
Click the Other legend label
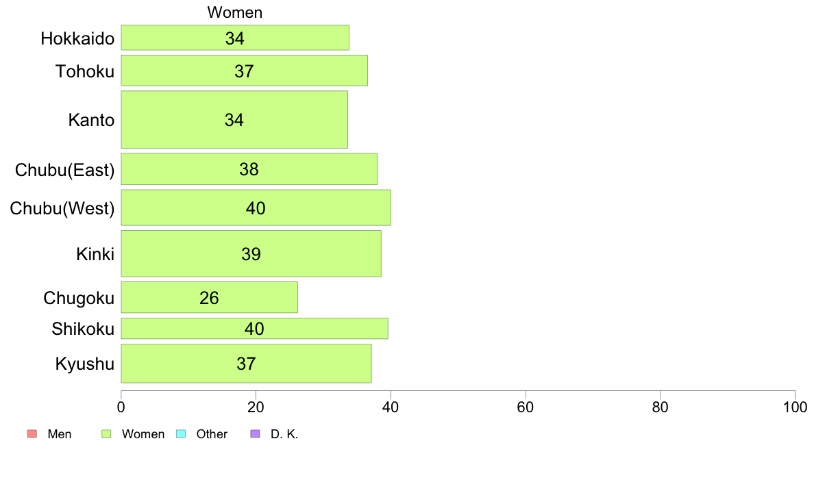click(x=212, y=434)
